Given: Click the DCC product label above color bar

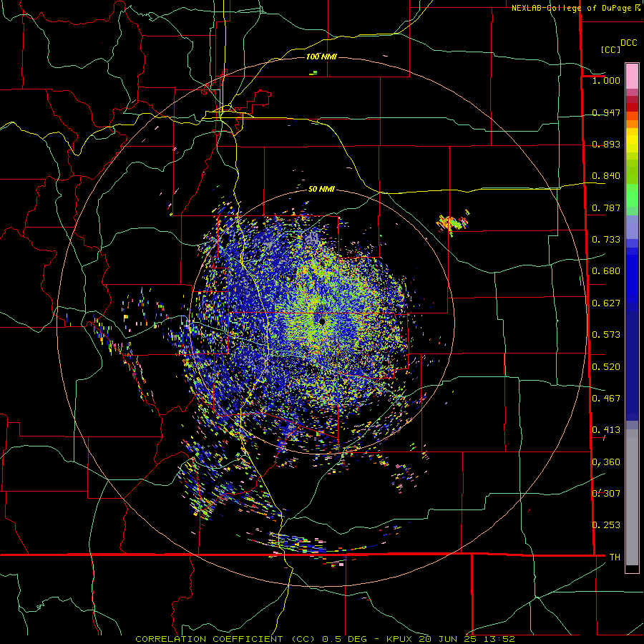Looking at the screenshot, I should tap(628, 43).
